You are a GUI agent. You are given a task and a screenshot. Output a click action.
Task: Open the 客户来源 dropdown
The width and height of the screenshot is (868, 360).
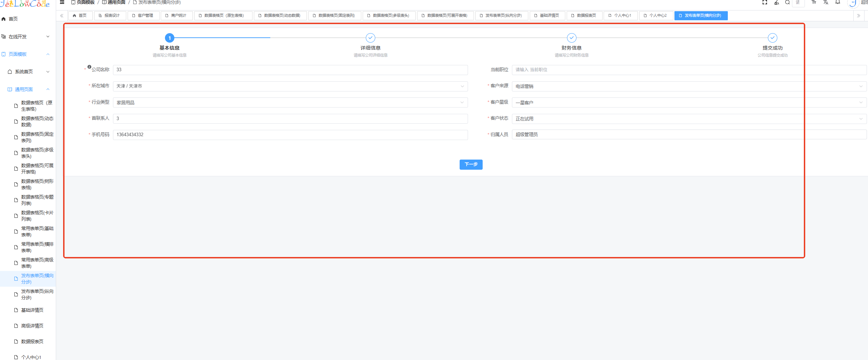(688, 86)
